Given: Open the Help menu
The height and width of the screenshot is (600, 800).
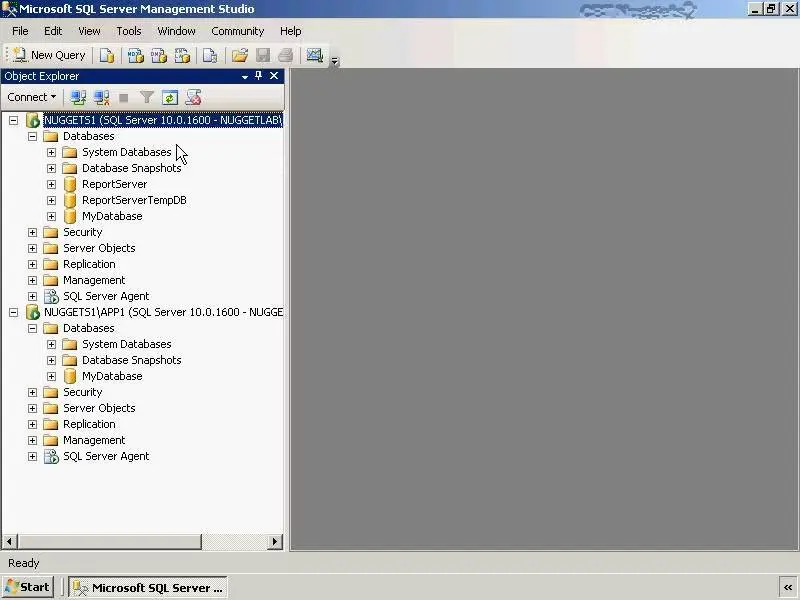Looking at the screenshot, I should coord(290,31).
